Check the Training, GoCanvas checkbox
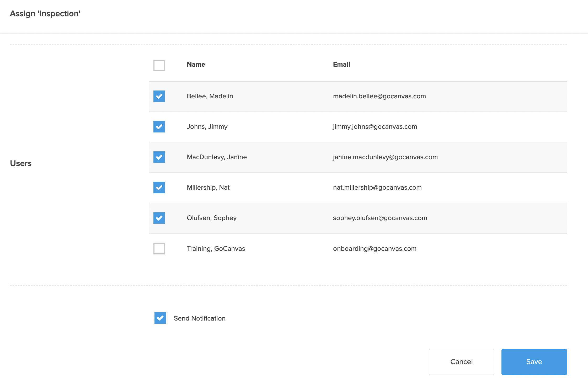Viewport: 588px width, 384px height. [159, 249]
